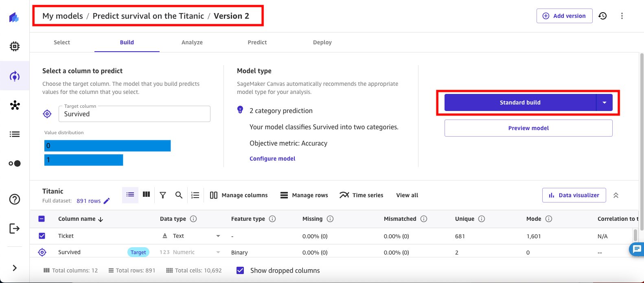The width and height of the screenshot is (644, 283).
Task: Open version history clock icon
Action: tap(602, 16)
